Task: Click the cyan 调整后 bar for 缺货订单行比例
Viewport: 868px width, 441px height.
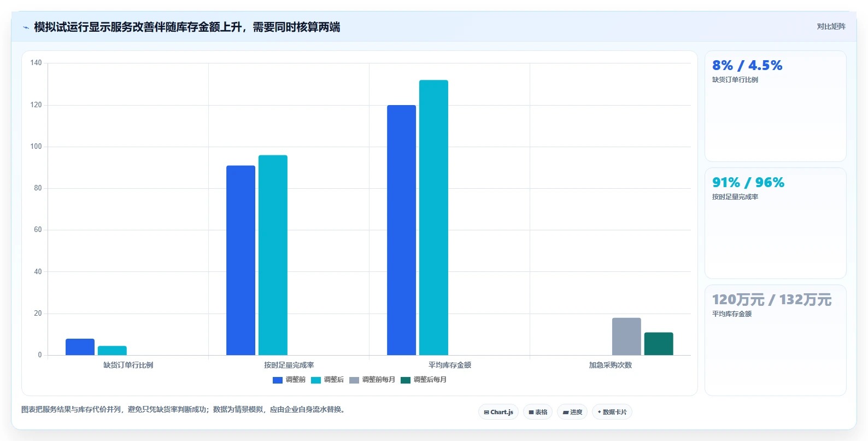Action: point(112,351)
